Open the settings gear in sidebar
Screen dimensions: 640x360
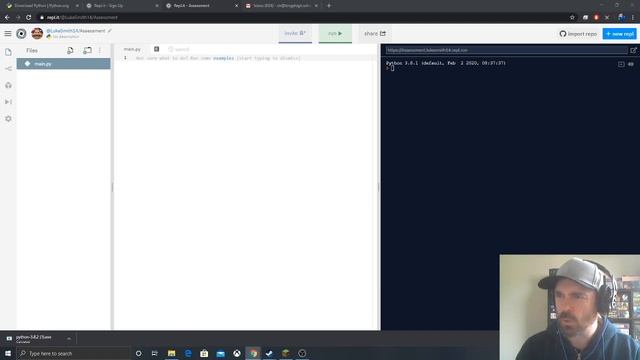(x=8, y=118)
